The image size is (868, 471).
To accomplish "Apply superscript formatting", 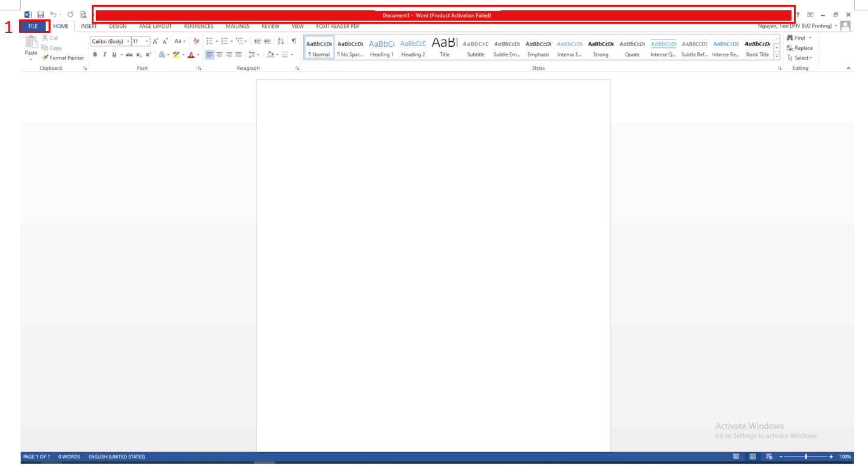I will point(148,55).
